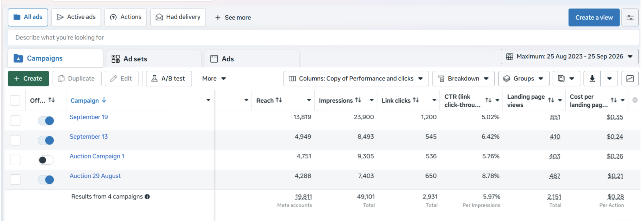Click the green Create button

coord(28,78)
